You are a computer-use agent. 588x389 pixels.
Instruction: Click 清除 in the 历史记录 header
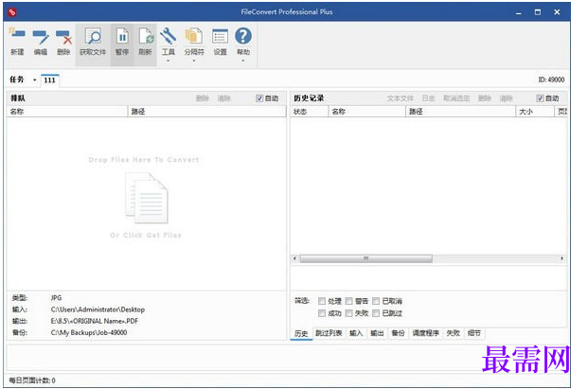pos(506,98)
